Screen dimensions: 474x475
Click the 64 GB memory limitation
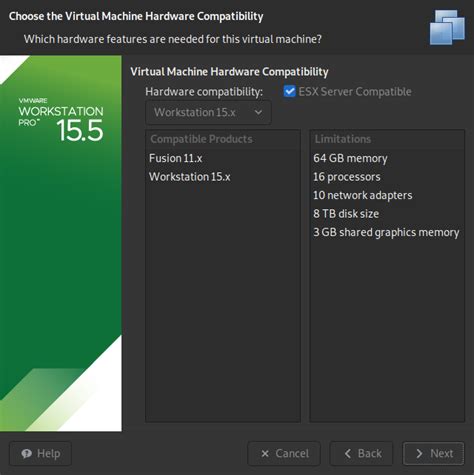(350, 158)
